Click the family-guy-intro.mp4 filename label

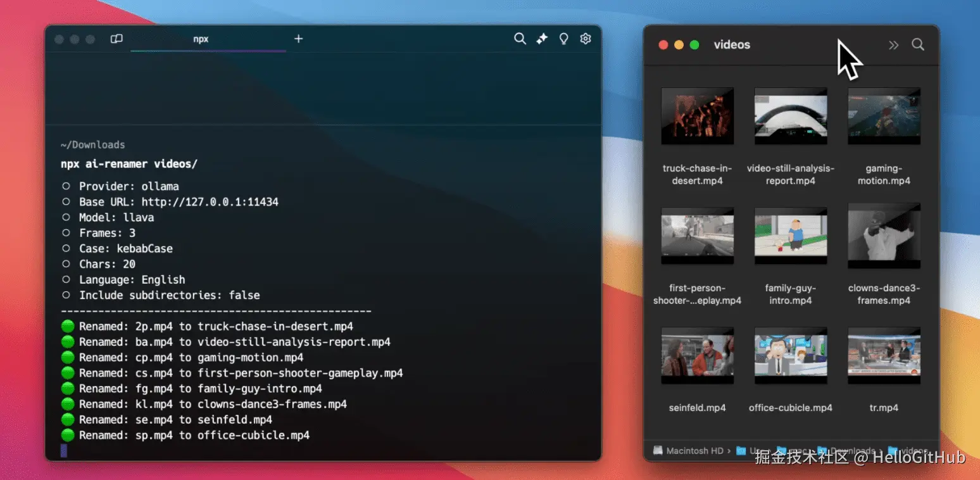click(x=791, y=294)
